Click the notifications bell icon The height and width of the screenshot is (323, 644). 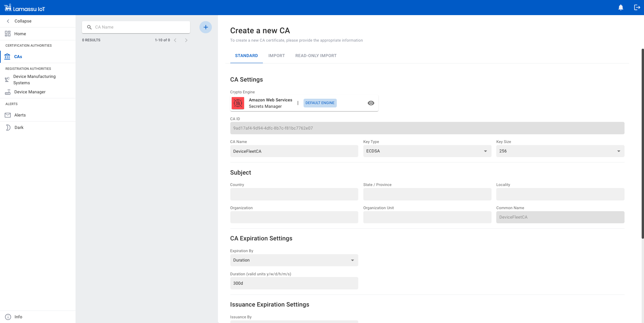(x=620, y=7)
